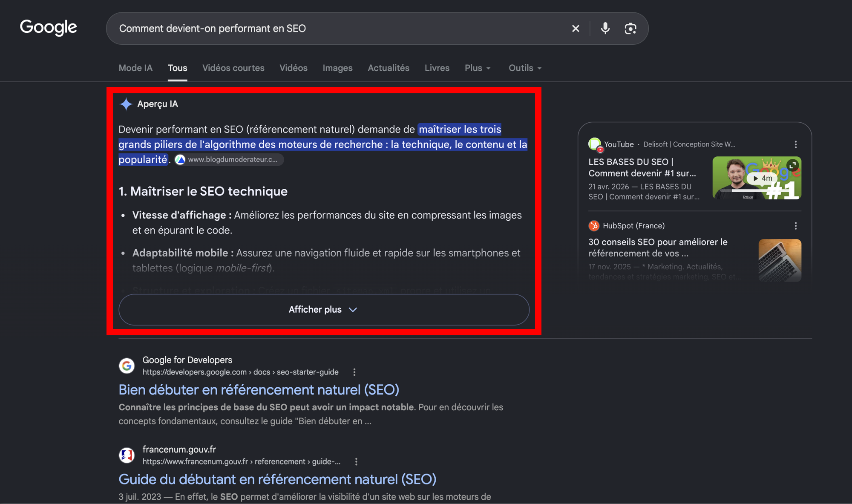852x504 pixels.
Task: Click the HubSpot favicon
Action: [x=594, y=226]
